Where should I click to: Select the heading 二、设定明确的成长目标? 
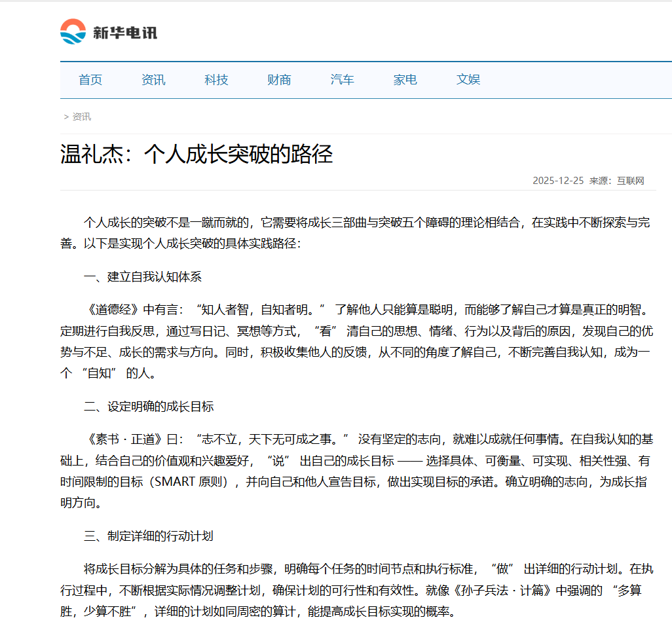(x=148, y=405)
